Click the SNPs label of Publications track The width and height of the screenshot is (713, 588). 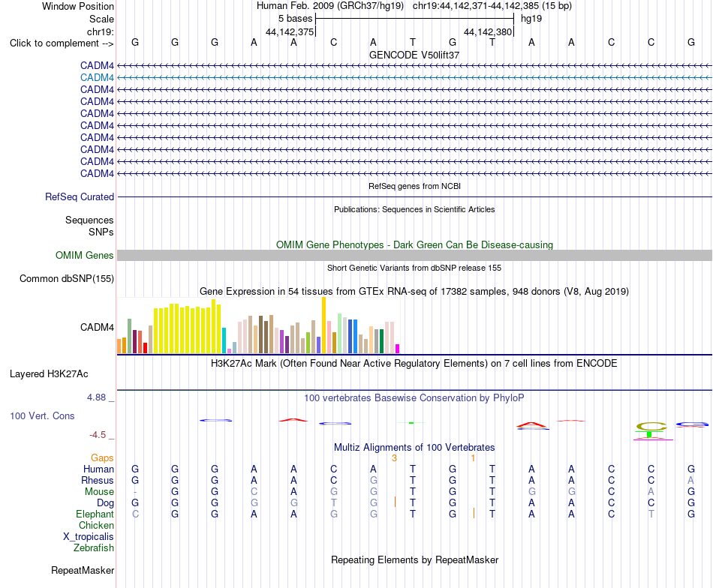coord(101,232)
